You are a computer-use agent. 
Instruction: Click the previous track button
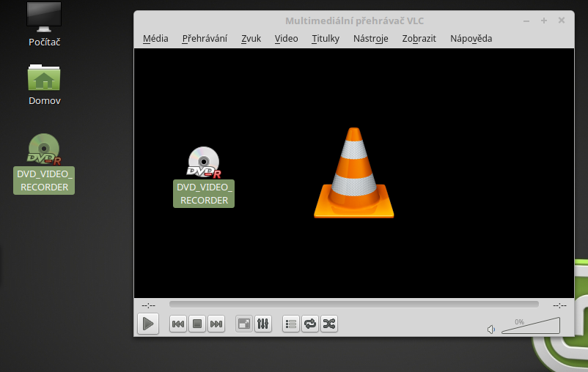coord(177,324)
